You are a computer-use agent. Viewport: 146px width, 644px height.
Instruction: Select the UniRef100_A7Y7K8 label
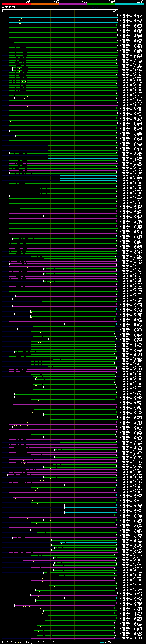pyautogui.click(x=131, y=256)
